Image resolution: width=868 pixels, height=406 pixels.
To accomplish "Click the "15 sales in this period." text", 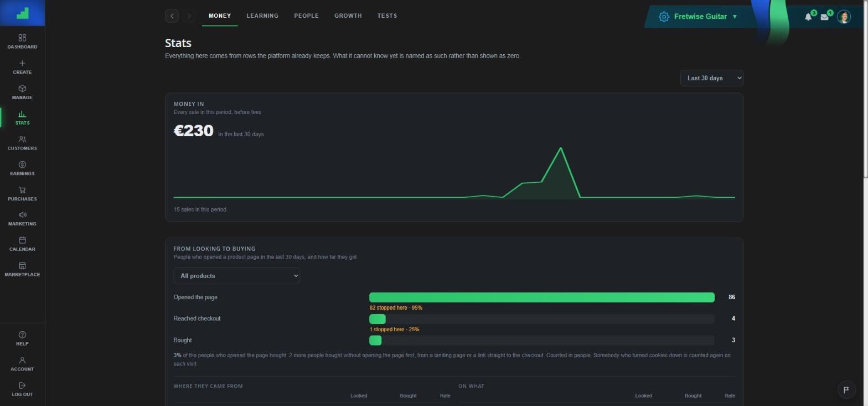I will 200,209.
